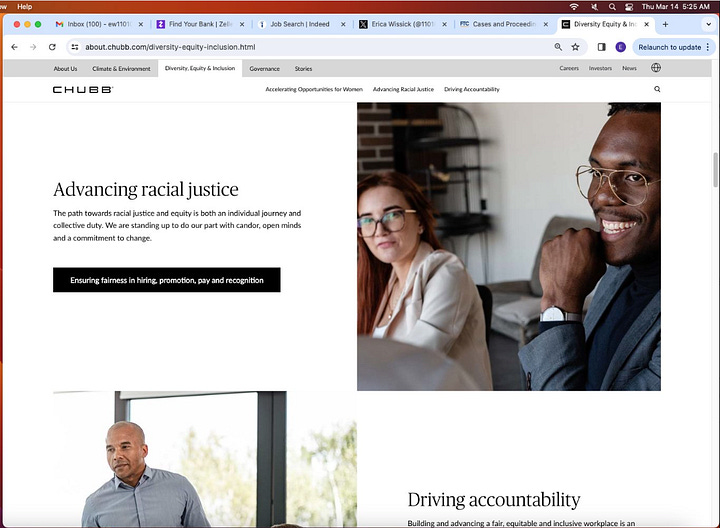The image size is (720, 528).
Task: Switch to the Erica Wissick X tab
Action: (403, 24)
